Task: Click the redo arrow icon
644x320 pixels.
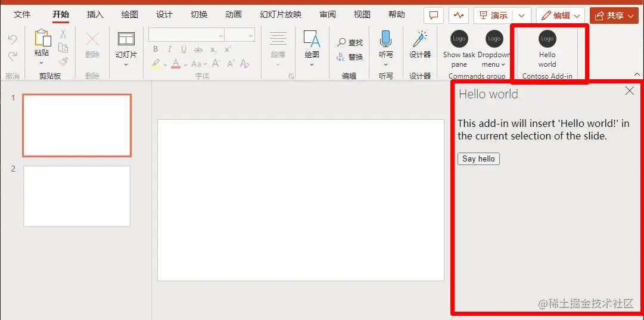Action: tap(13, 56)
